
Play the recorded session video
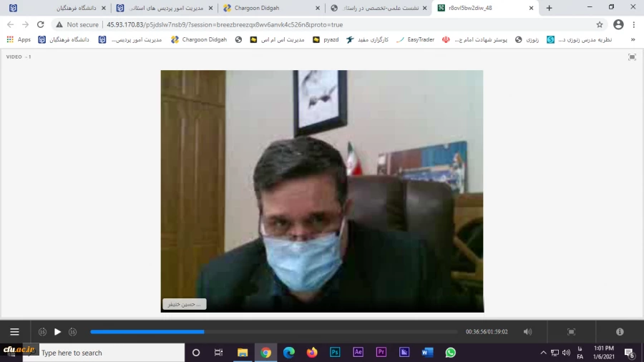click(x=57, y=332)
